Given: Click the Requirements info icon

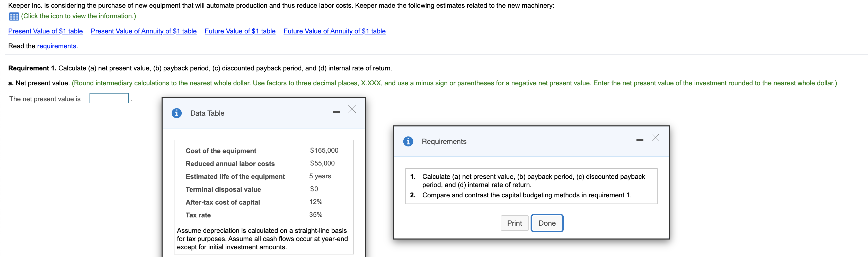Looking at the screenshot, I should click(408, 141).
